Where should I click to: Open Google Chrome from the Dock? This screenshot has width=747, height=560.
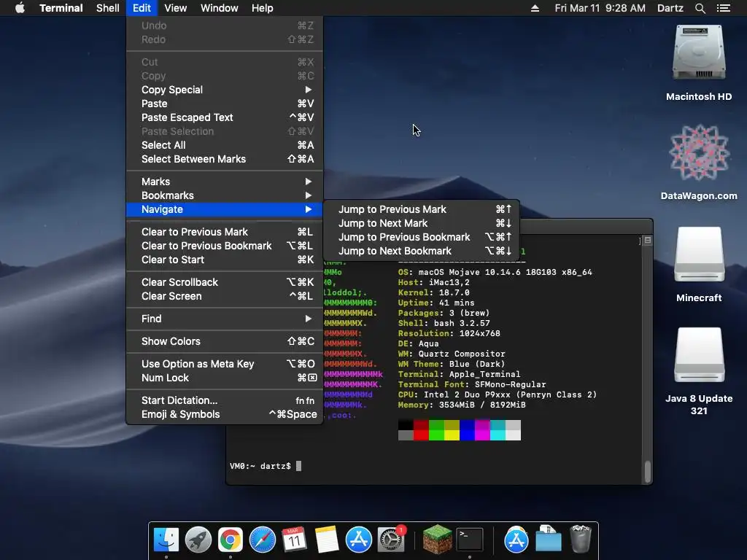[x=230, y=540]
